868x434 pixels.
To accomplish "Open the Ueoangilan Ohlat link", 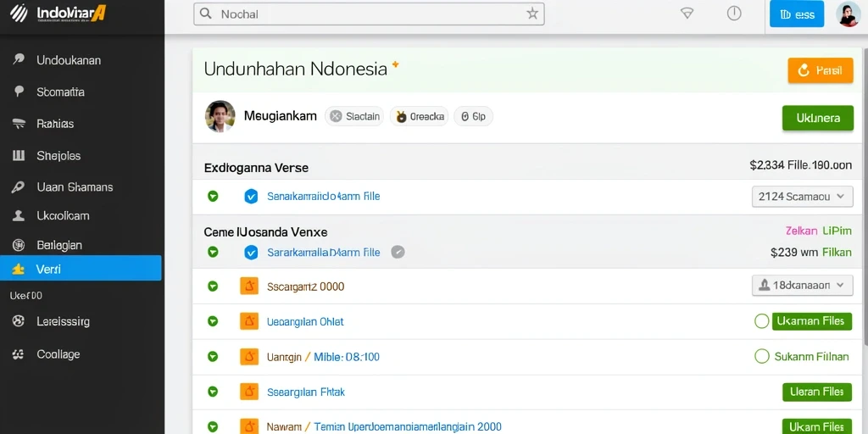I will point(305,321).
